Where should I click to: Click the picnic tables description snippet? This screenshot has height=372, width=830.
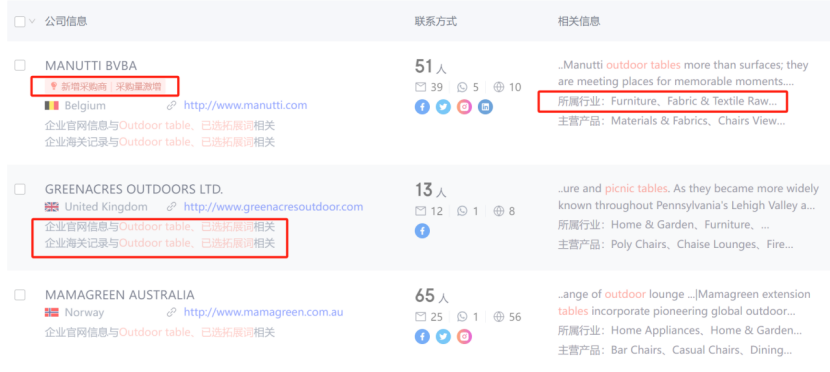pyautogui.click(x=688, y=197)
